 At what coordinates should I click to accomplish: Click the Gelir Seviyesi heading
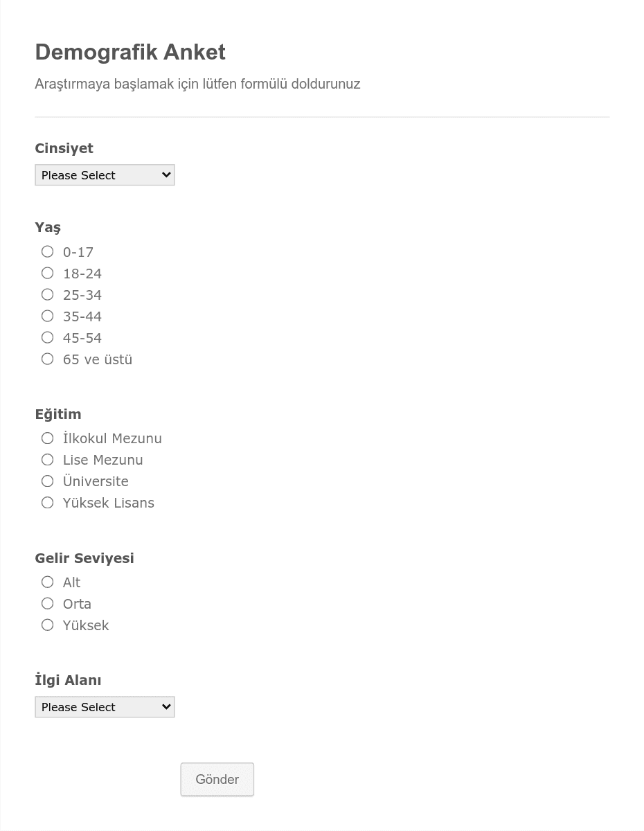(x=84, y=558)
